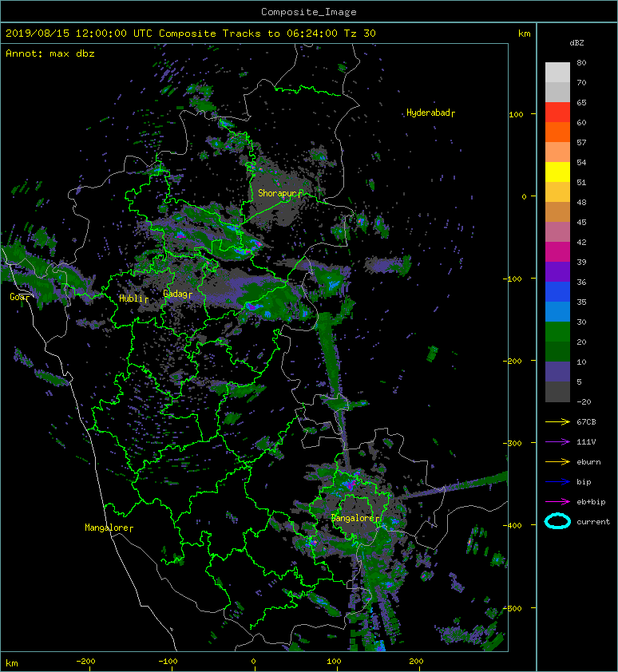Screen dimensions: 618x672
Task: Click the eb+bip legend label
Action: click(591, 502)
